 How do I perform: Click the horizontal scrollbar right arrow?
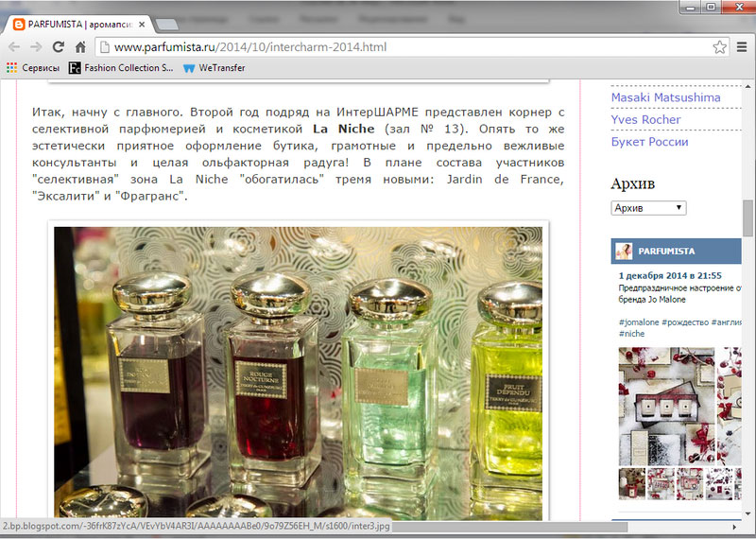[734, 527]
